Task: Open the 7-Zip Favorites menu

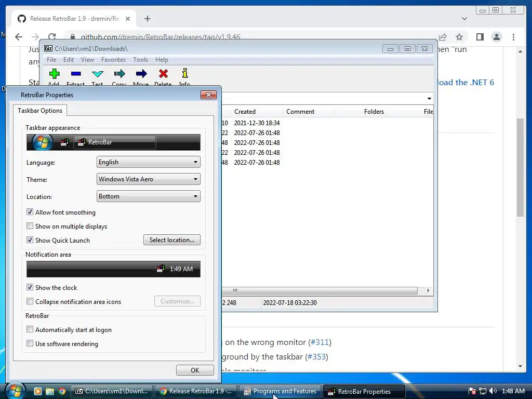Action: (x=114, y=60)
